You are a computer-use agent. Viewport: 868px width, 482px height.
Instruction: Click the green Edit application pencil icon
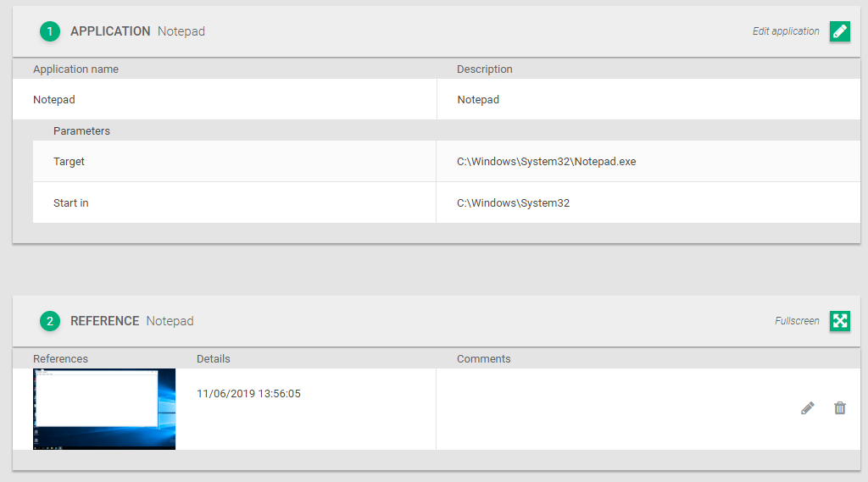[x=840, y=31]
